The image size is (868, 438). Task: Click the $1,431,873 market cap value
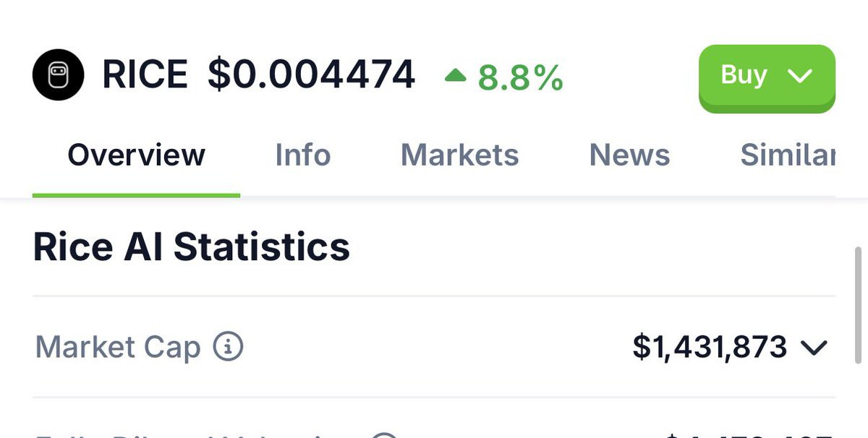tap(710, 347)
